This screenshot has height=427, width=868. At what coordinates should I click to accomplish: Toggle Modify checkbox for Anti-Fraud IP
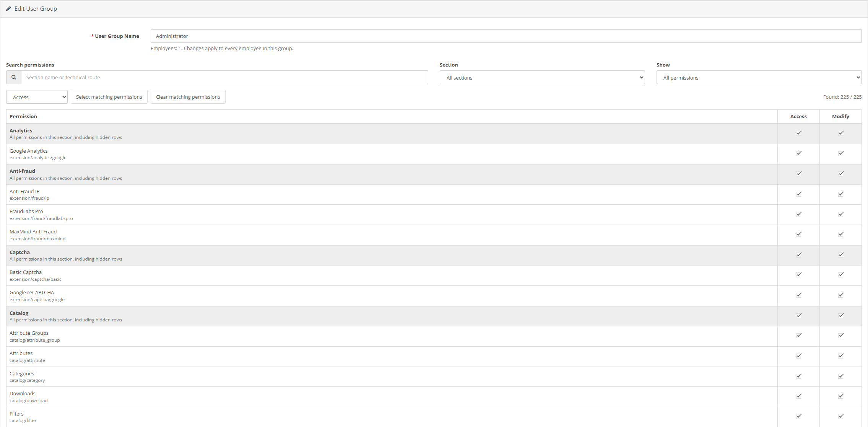coord(841,194)
